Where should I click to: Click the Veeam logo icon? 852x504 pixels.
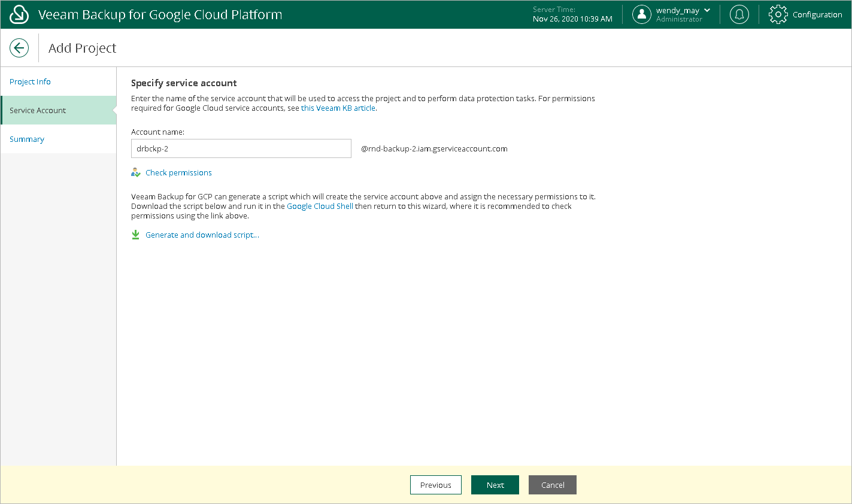[x=19, y=14]
